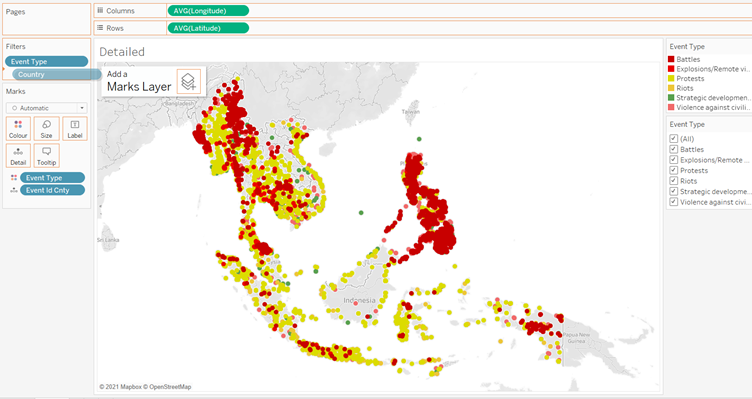Uncheck Strategic developments filter checkbox
Screen dimensions: 752x399
[x=673, y=191]
